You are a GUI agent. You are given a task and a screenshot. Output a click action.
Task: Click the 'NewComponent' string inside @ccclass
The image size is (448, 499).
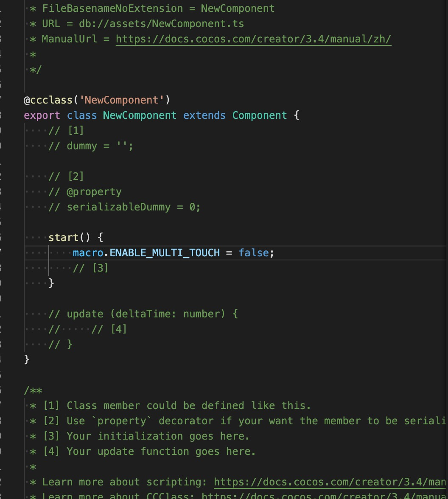[x=122, y=100]
